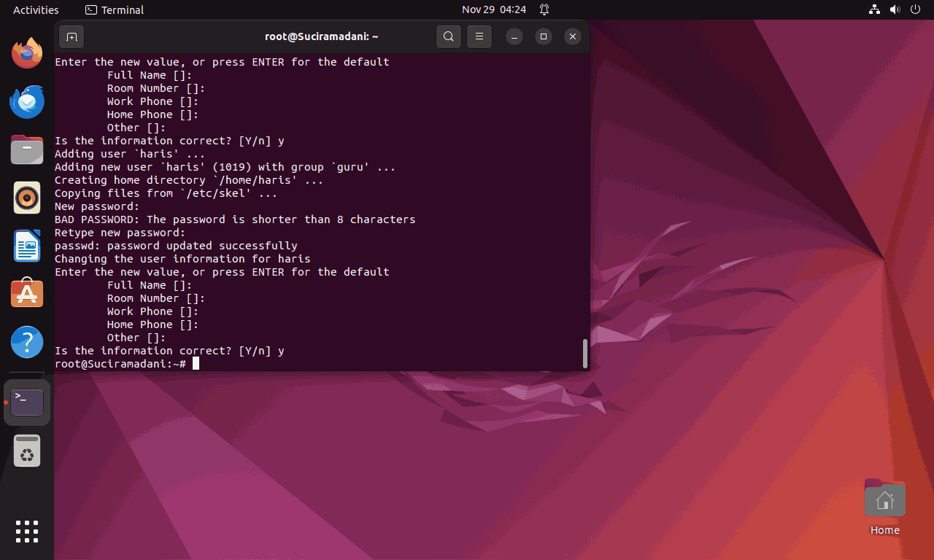The image size is (934, 560).
Task: Click the 'BAD PASSWORD' warning line
Action: (235, 219)
